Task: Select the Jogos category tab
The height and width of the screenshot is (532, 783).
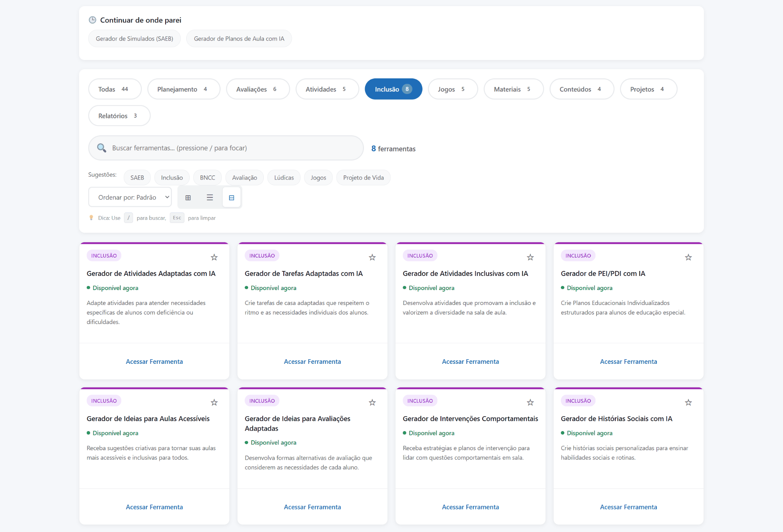Action: (x=453, y=89)
